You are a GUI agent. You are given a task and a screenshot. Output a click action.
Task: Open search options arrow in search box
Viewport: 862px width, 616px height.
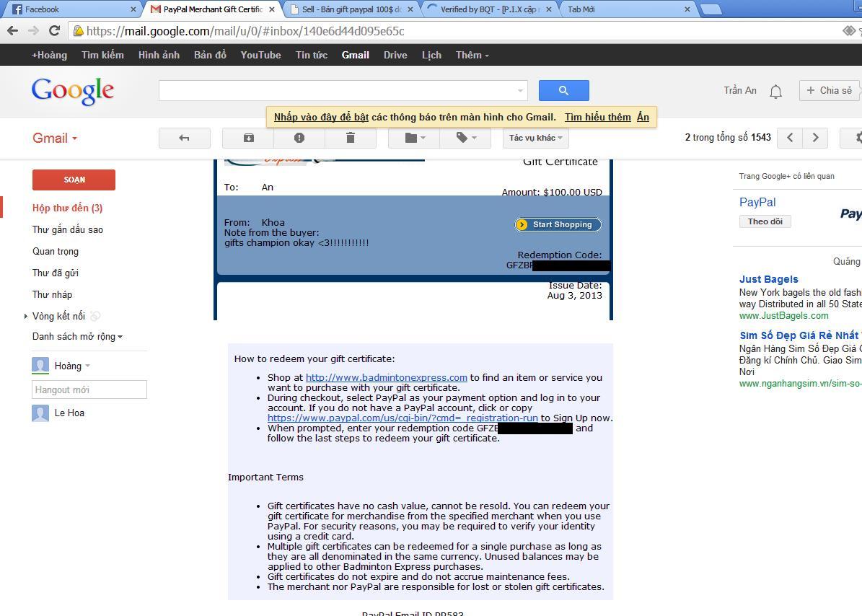pyautogui.click(x=520, y=91)
